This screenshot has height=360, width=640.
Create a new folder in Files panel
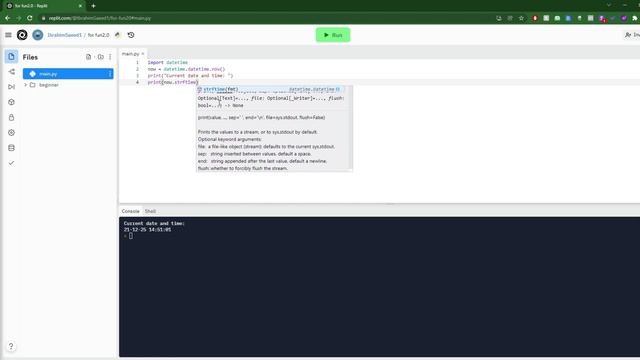[x=100, y=57]
